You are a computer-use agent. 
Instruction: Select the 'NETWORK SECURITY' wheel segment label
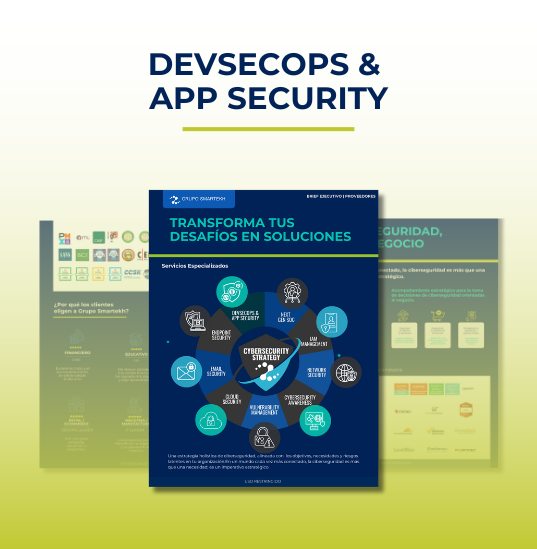point(316,373)
